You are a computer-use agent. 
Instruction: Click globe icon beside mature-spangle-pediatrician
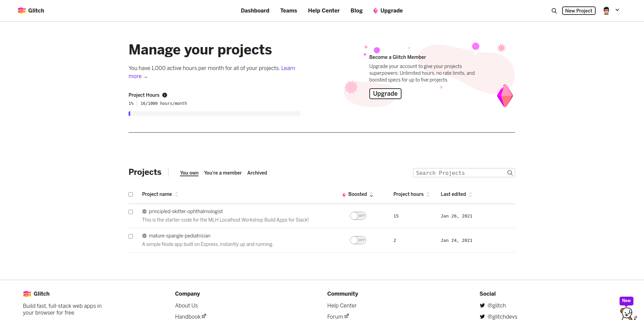tap(144, 236)
